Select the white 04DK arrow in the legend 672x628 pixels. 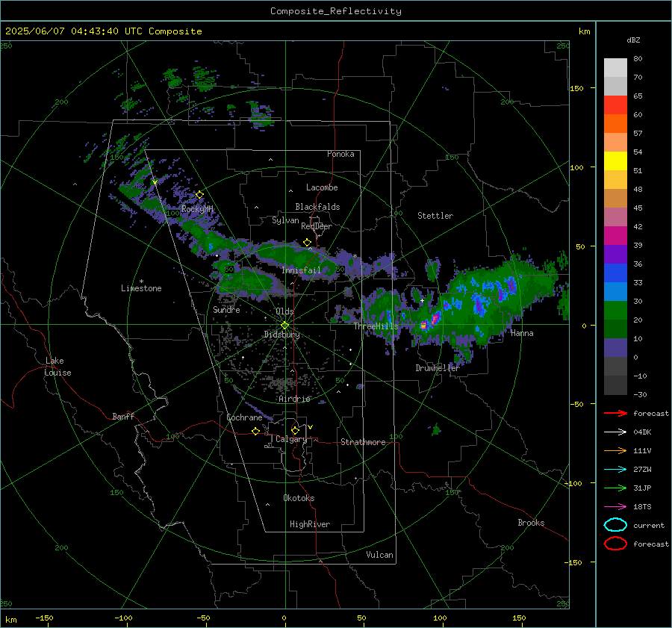pyautogui.click(x=615, y=432)
